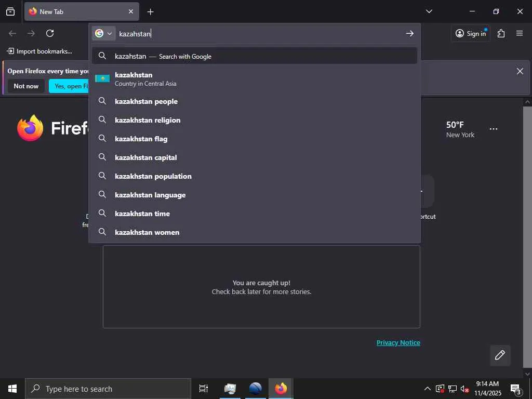Click the network tray icon
532x399 pixels.
(452, 389)
